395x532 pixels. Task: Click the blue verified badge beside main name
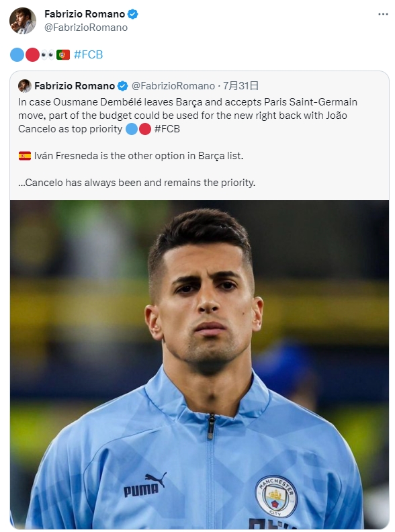click(133, 14)
